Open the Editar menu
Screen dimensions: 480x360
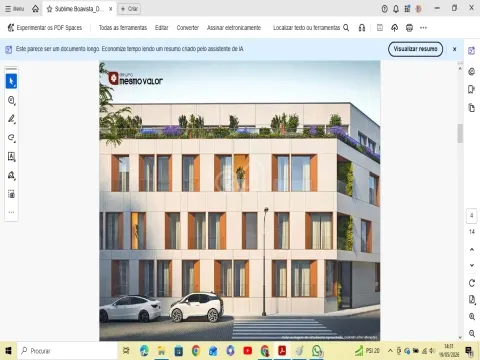click(x=161, y=28)
